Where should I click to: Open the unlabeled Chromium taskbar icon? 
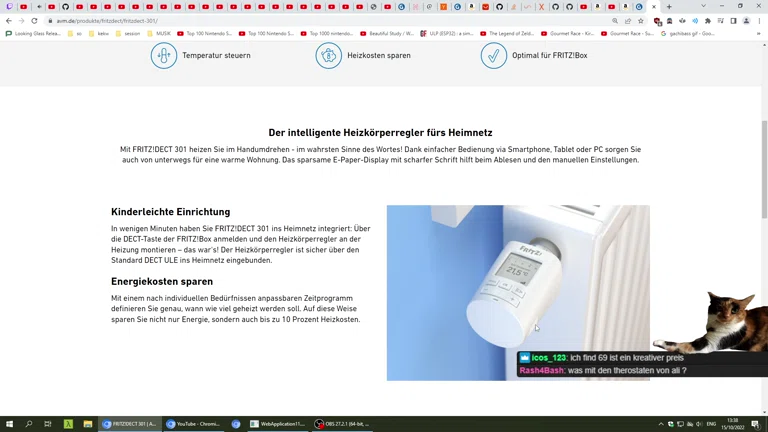pos(236,424)
